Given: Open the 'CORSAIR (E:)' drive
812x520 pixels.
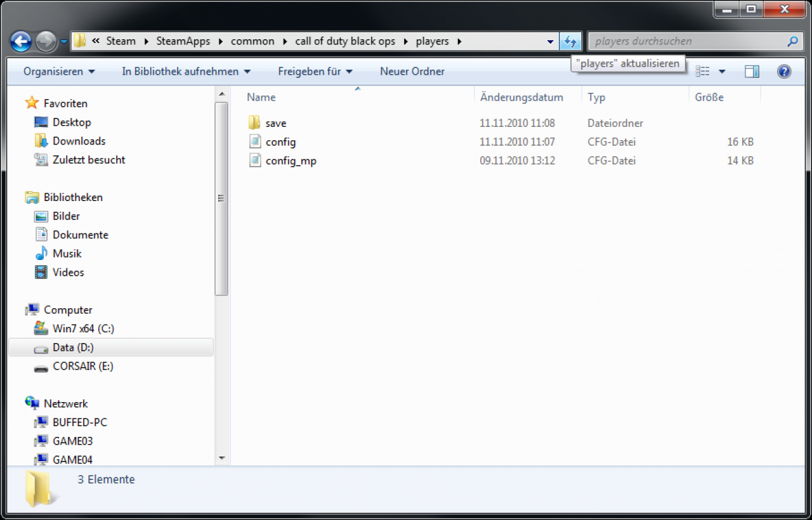Looking at the screenshot, I should [83, 366].
